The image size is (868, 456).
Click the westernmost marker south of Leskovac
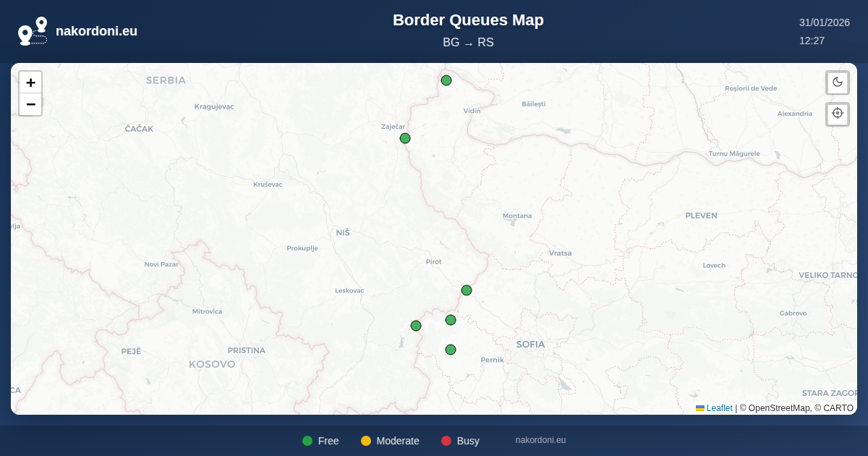(x=416, y=326)
